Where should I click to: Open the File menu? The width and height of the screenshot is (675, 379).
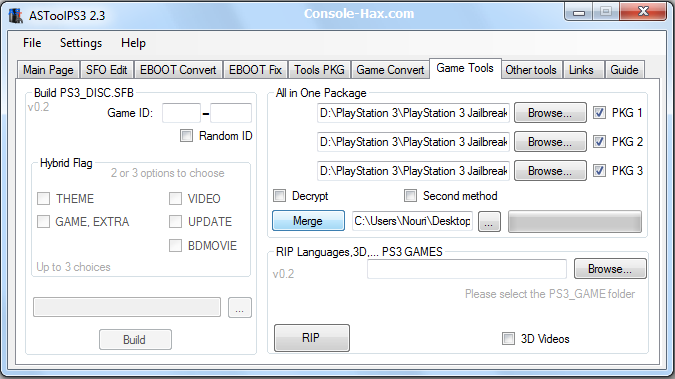pyautogui.click(x=32, y=43)
